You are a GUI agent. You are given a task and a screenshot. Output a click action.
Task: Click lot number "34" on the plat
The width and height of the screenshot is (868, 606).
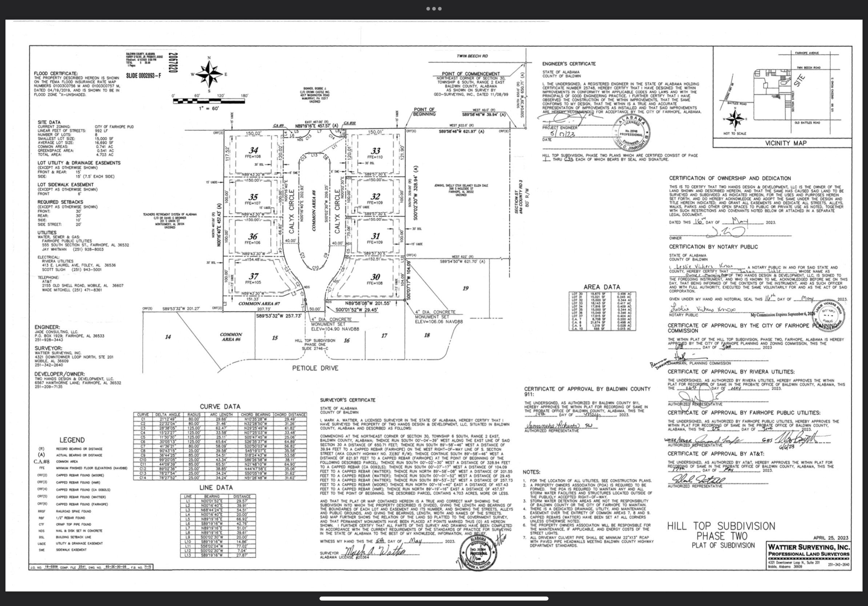point(253,150)
